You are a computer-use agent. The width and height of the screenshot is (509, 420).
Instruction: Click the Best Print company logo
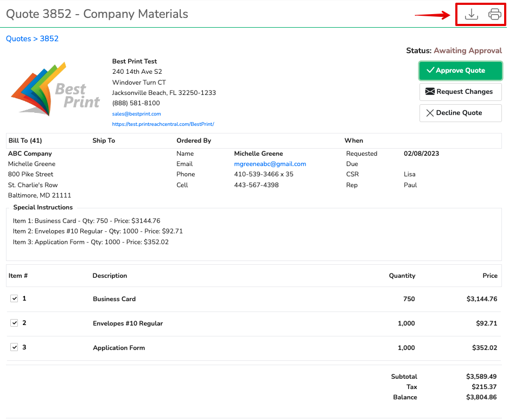55,89
